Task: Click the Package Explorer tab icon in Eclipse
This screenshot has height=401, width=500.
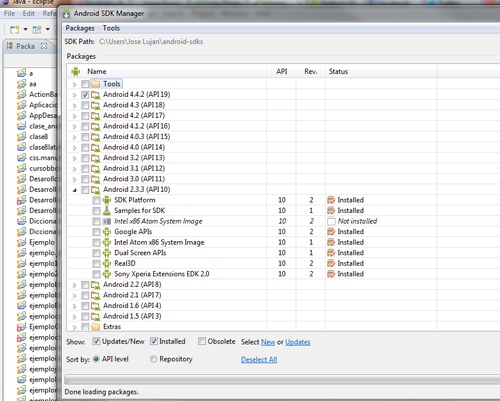Action: coord(10,46)
